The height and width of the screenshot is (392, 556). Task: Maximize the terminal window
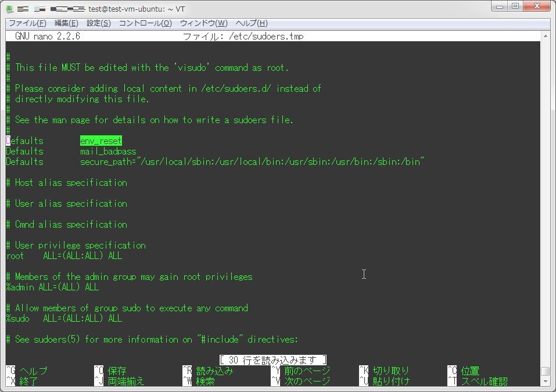click(515, 6)
